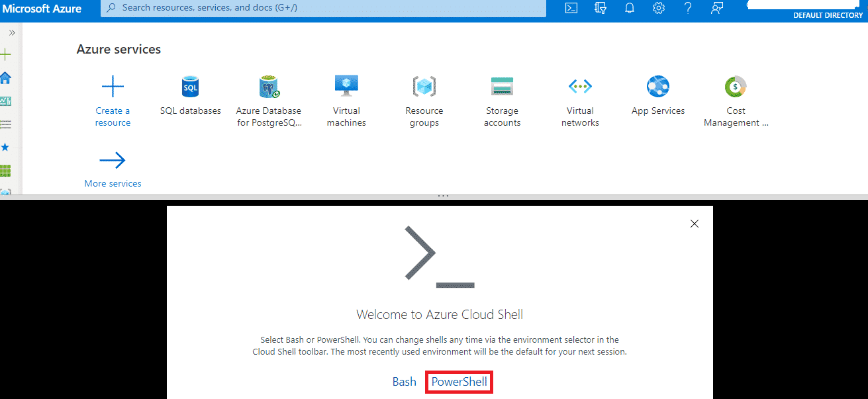Click the Microsoft Azure logo text

click(x=42, y=9)
